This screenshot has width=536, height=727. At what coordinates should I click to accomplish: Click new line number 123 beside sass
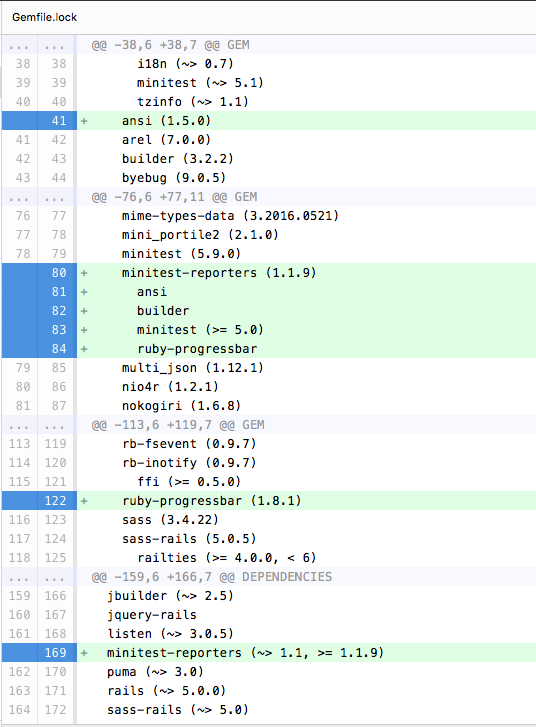[55, 520]
